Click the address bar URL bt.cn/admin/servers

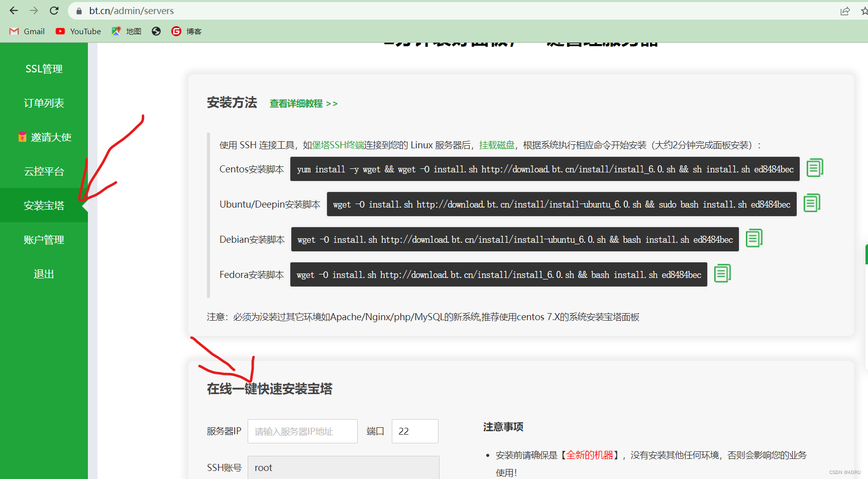132,11
